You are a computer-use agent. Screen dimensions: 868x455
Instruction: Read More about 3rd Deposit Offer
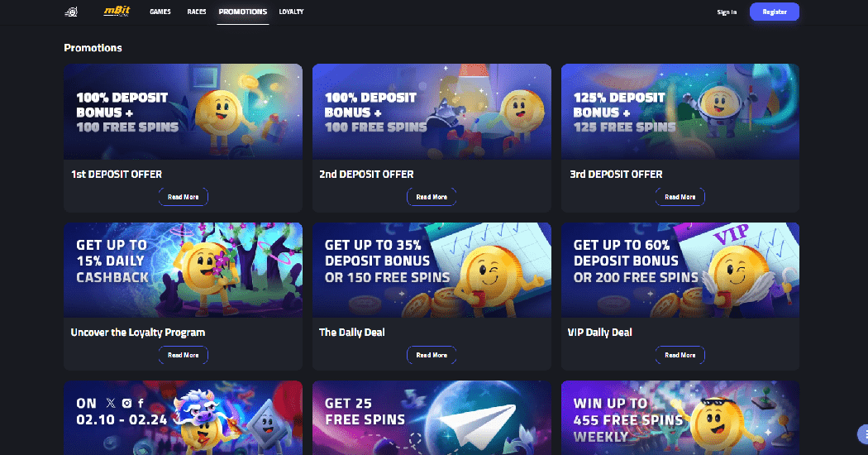[x=680, y=197]
